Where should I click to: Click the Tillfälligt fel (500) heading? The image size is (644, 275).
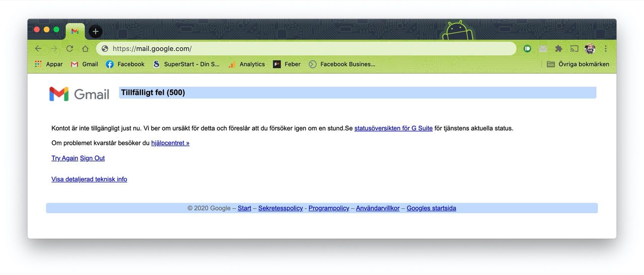click(153, 93)
